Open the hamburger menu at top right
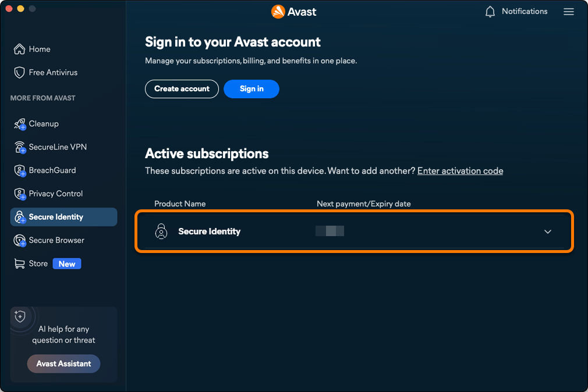This screenshot has height=392, width=588. 569,12
